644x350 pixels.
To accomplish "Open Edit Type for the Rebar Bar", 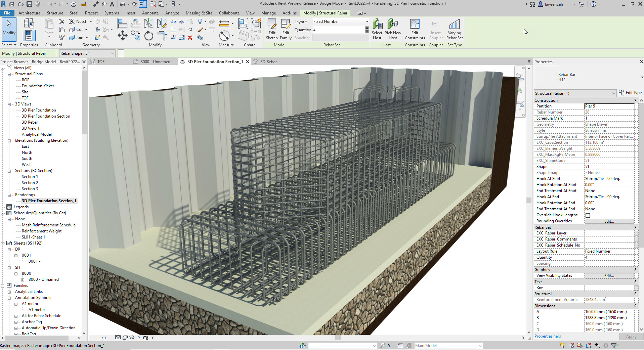I will tap(631, 93).
